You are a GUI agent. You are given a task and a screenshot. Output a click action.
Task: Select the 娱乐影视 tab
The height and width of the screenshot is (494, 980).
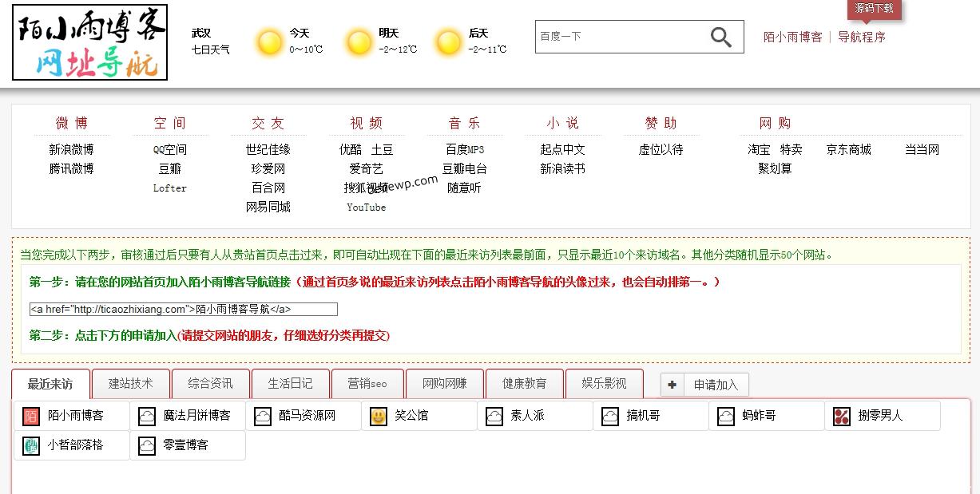pyautogui.click(x=604, y=384)
